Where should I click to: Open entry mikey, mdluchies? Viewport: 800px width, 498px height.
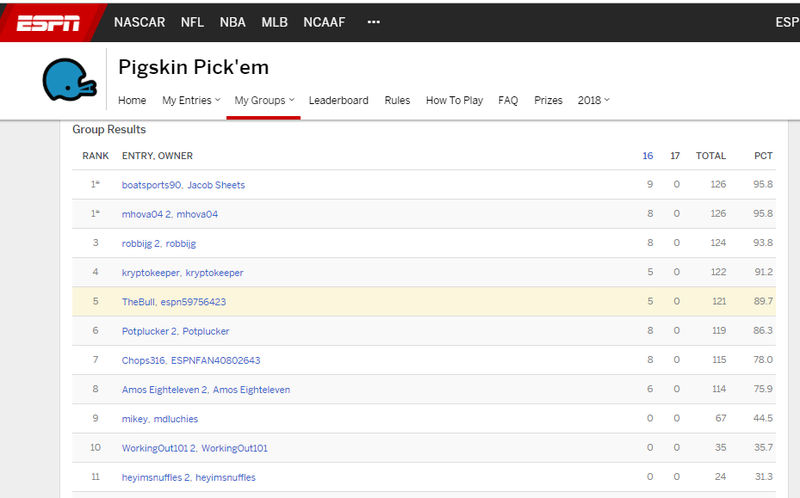pyautogui.click(x=160, y=419)
